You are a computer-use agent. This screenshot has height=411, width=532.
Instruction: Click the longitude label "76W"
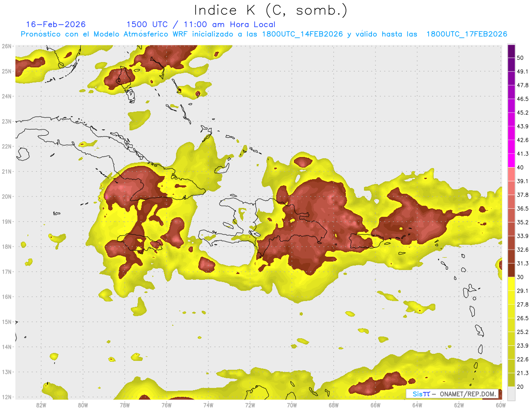click(166, 405)
